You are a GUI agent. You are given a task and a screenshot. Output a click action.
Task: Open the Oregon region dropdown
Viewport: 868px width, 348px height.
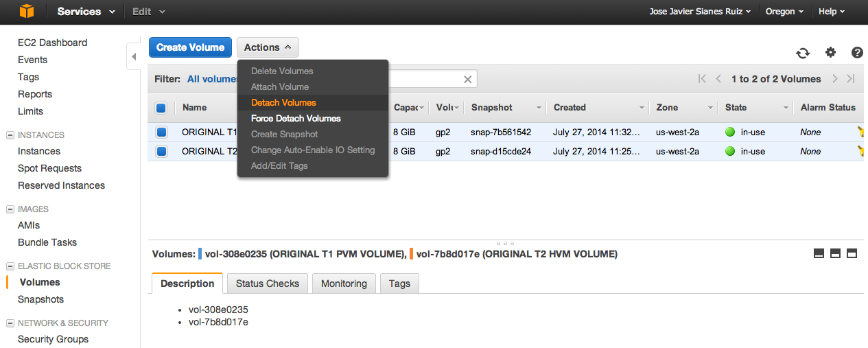[784, 12]
